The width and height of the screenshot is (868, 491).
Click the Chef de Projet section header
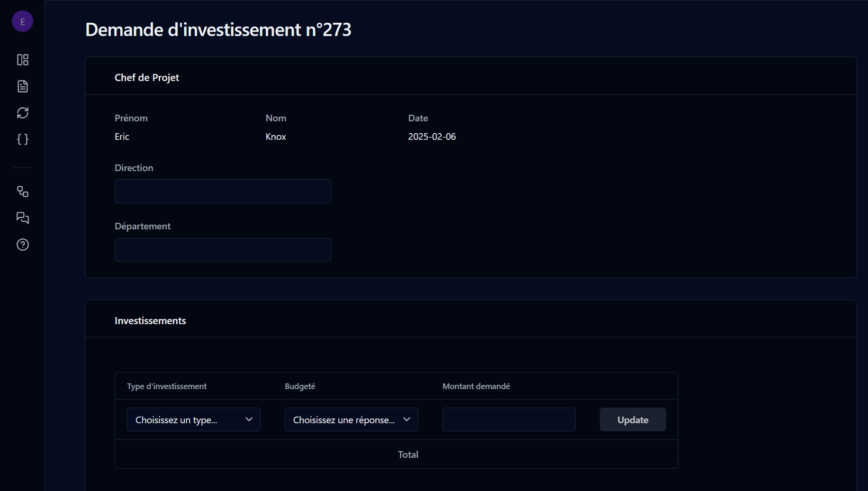(147, 78)
